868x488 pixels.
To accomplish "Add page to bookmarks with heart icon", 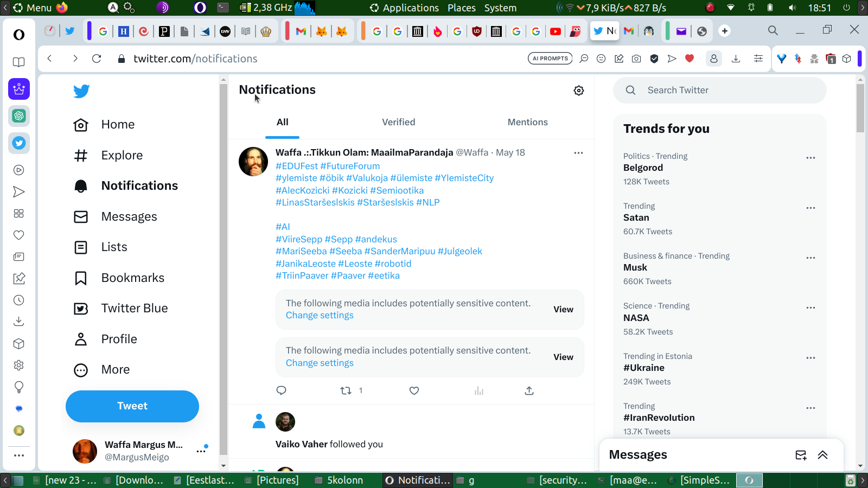I will (690, 59).
